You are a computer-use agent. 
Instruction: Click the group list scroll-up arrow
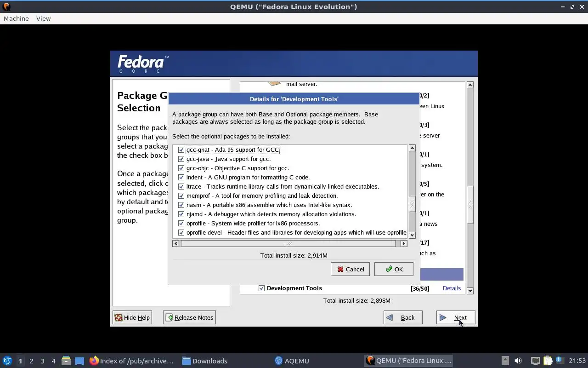(x=470, y=85)
